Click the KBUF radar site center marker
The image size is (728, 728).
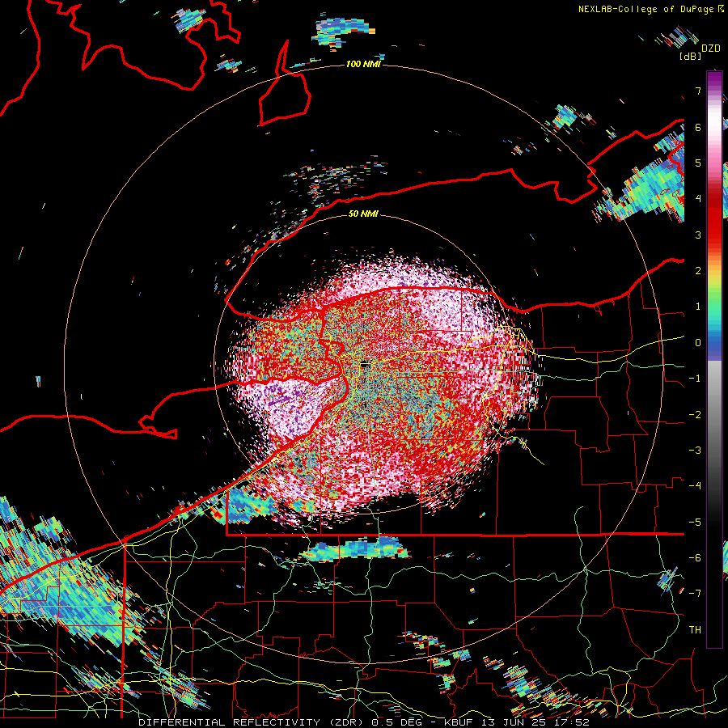tap(365, 365)
